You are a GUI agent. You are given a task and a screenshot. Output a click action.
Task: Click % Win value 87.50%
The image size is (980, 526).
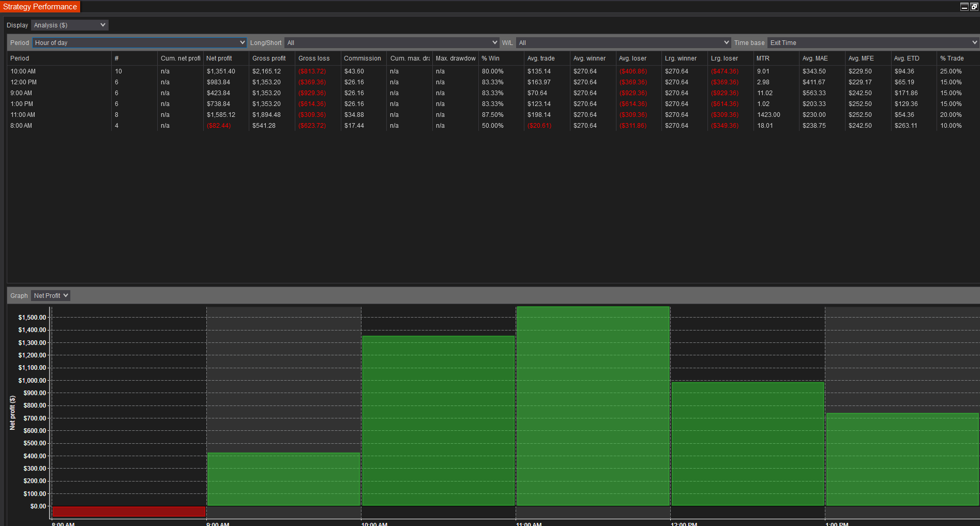[x=493, y=115]
